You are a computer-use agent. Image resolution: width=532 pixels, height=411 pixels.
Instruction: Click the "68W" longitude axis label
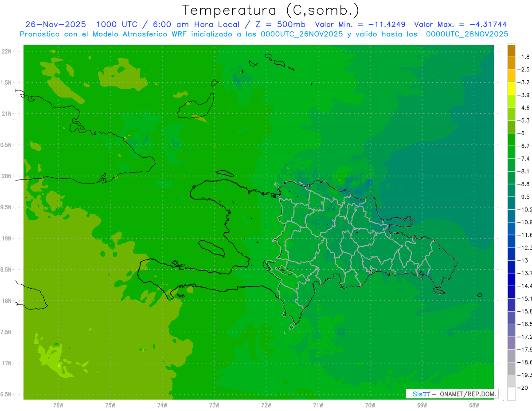(x=474, y=405)
